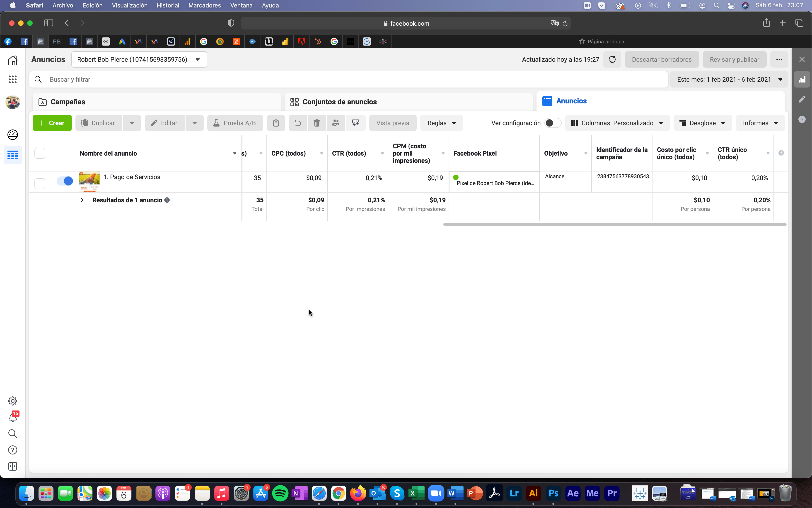This screenshot has height=508, width=812.
Task: Open the Ads Manager home icon
Action: pyautogui.click(x=13, y=61)
